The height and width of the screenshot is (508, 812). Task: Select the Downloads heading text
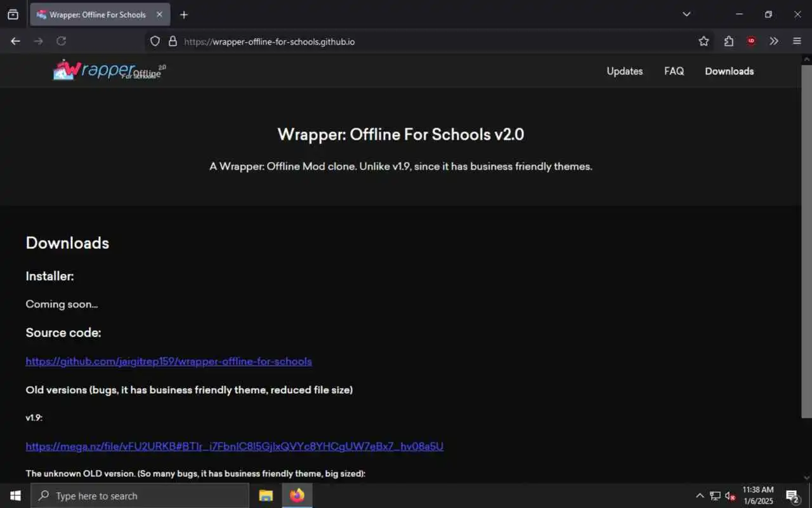(x=67, y=243)
